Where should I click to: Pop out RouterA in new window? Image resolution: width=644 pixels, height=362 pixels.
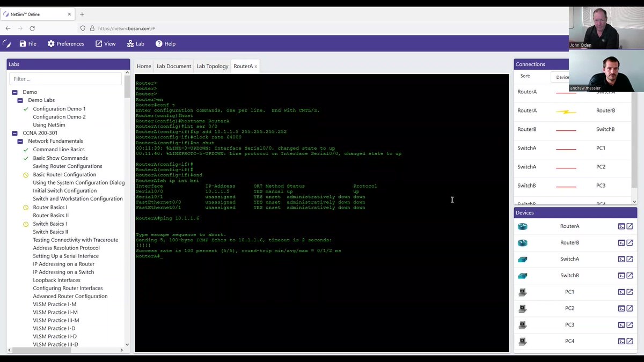pos(630,226)
